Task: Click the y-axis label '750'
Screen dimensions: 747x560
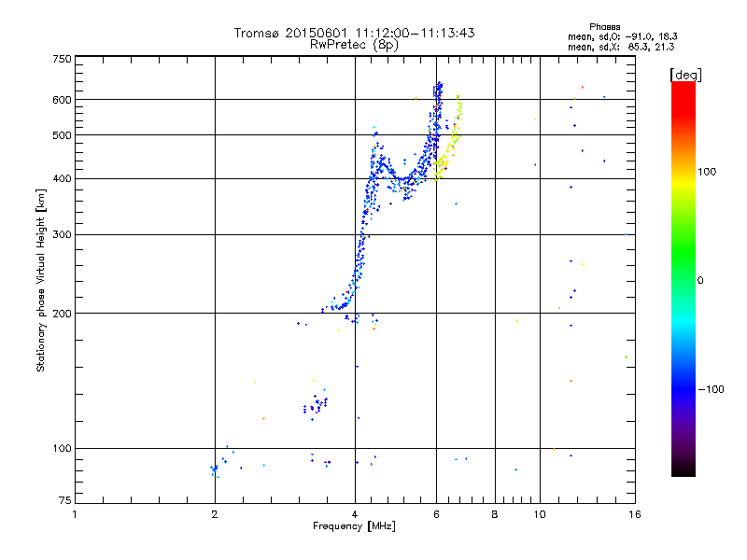Action: (x=62, y=59)
